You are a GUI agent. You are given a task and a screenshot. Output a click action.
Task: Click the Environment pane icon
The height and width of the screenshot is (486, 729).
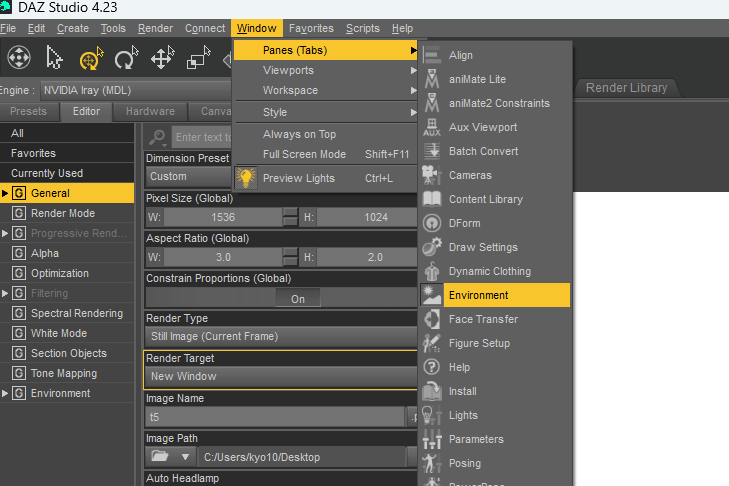pyautogui.click(x=432, y=295)
